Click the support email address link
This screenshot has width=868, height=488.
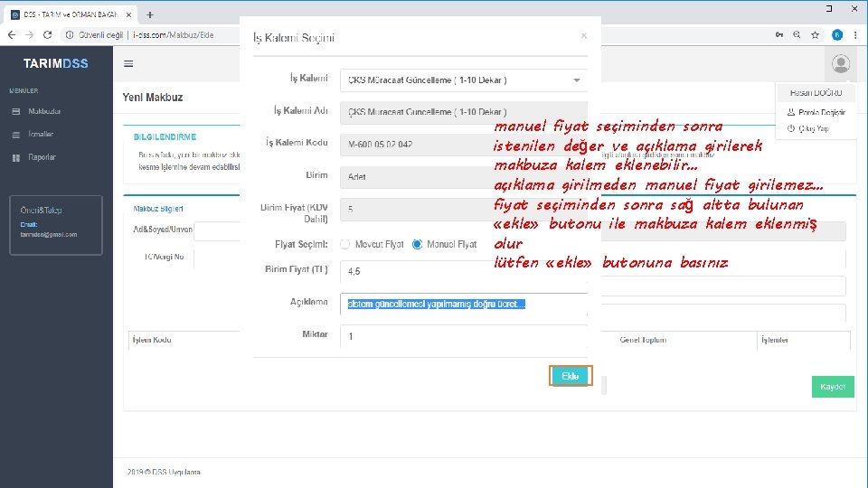(x=49, y=235)
